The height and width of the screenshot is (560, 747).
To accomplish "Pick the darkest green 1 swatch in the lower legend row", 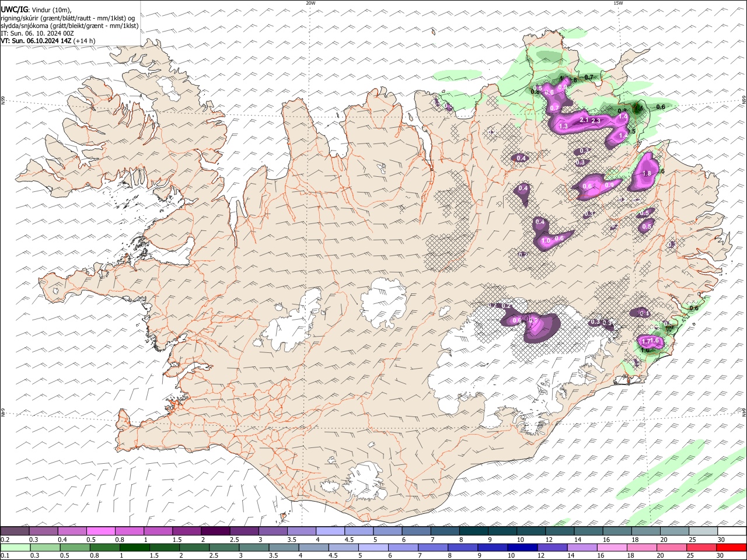I will [135, 548].
